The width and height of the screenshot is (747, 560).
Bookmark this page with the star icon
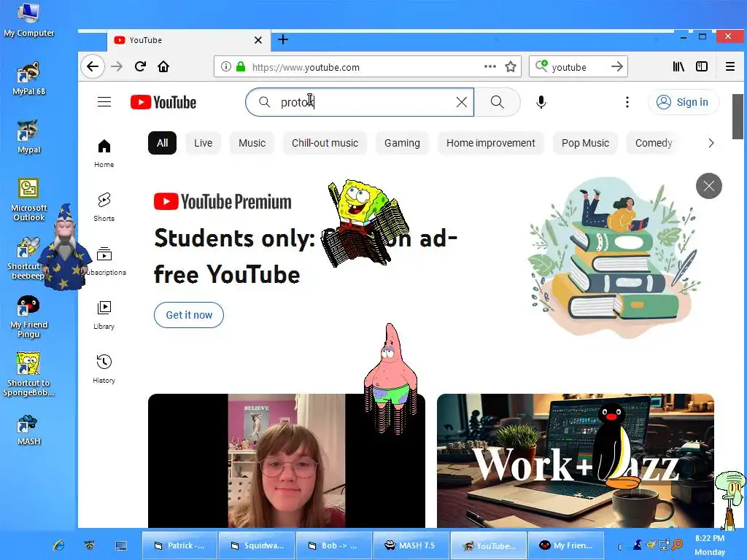[x=511, y=66]
